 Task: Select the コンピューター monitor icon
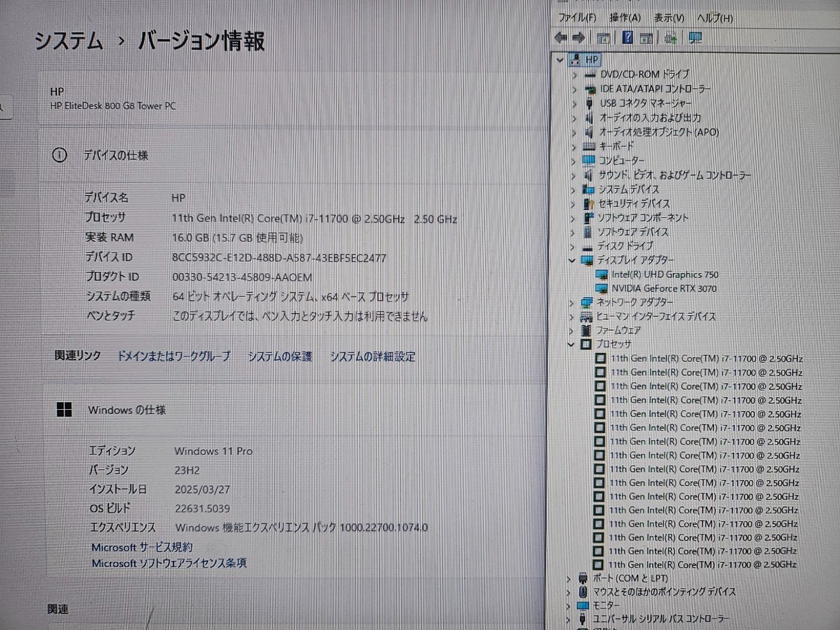point(589,161)
